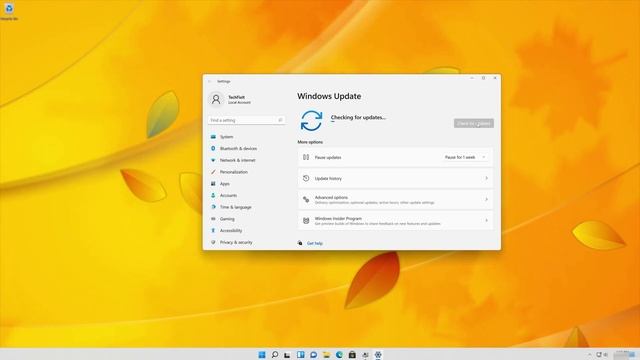Open Personalization settings
640x360 pixels.
click(233, 172)
